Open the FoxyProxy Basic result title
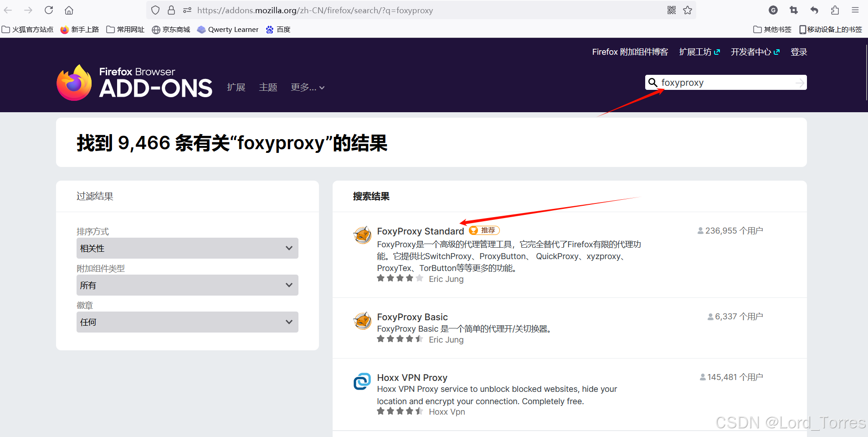 [412, 317]
